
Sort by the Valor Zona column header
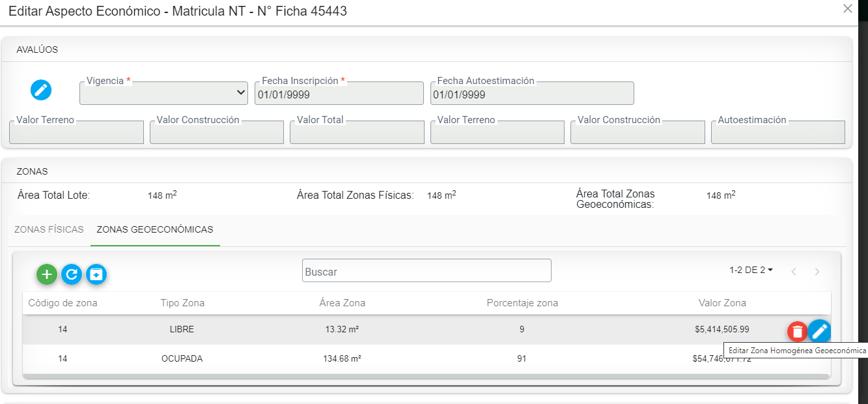coord(722,303)
